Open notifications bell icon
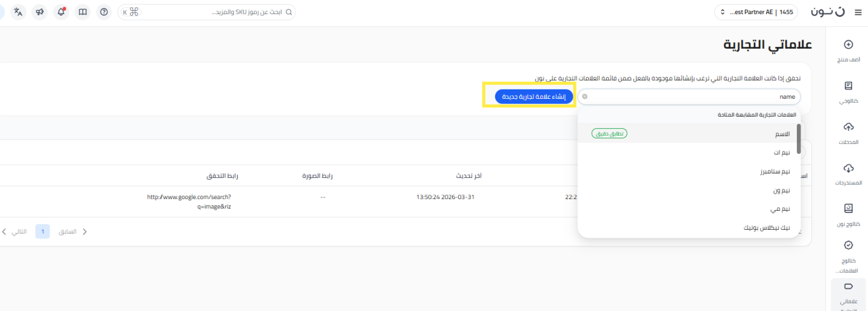Screen dimensions: 868x311 [x=61, y=12]
